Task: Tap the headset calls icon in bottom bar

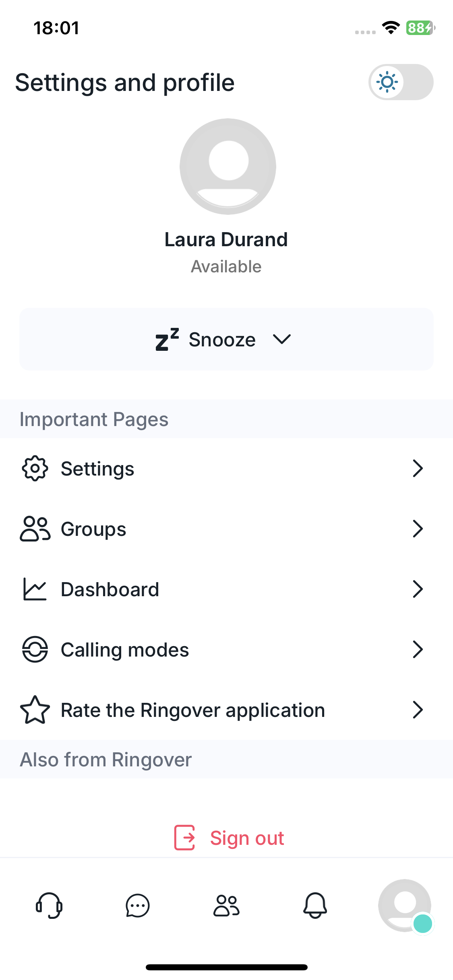Action: [x=49, y=906]
